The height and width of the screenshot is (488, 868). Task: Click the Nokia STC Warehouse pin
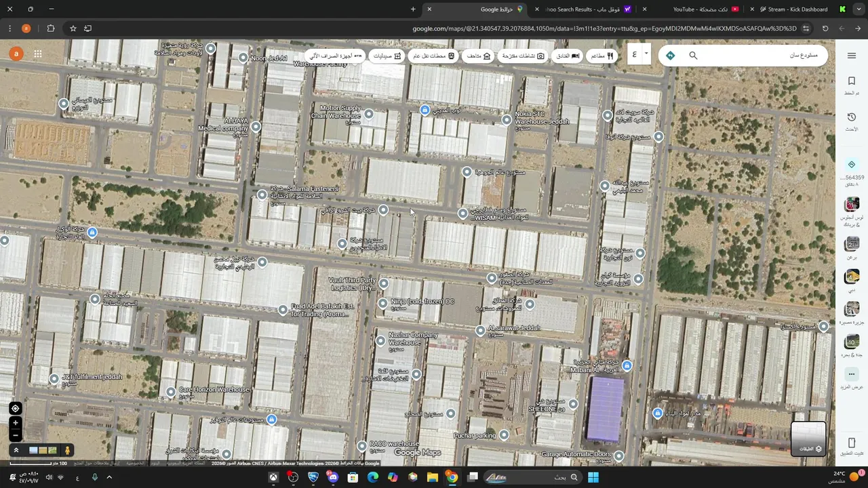coord(506,120)
